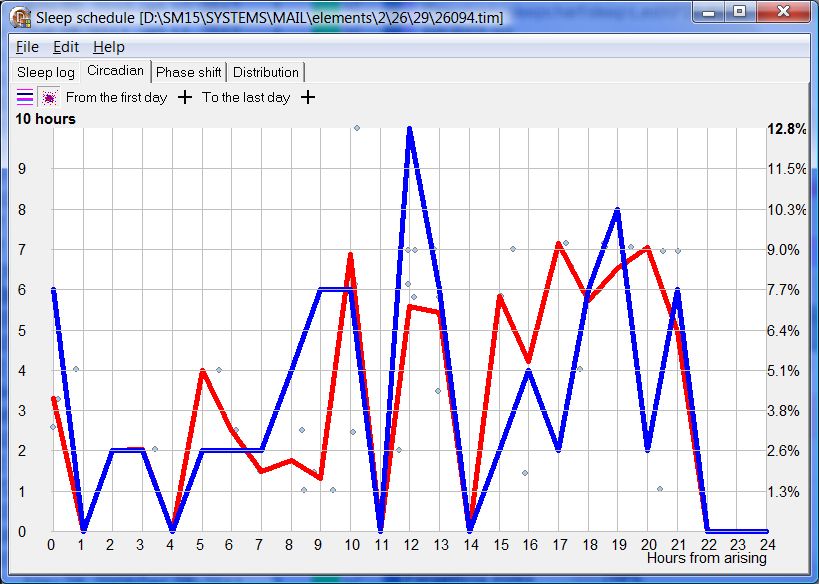Click the blue line peak at hour 19
The height and width of the screenshot is (584, 819).
click(x=618, y=210)
